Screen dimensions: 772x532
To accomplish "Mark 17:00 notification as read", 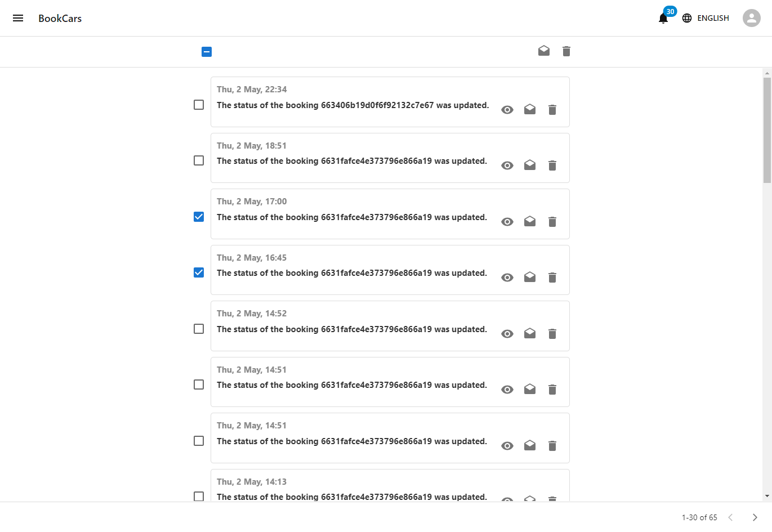I will 530,221.
